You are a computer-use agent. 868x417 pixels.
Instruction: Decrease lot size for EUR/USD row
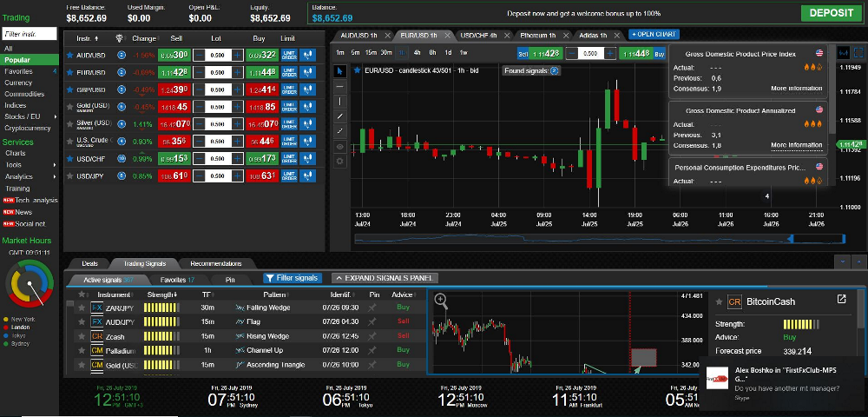[x=199, y=73]
